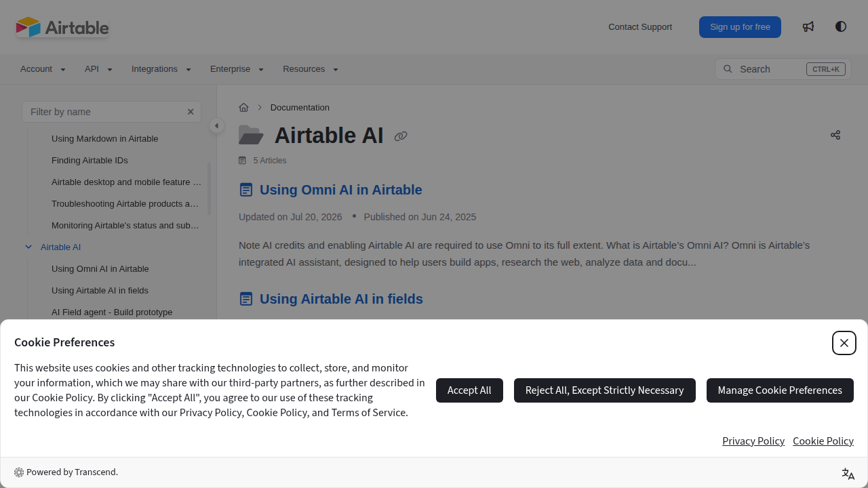Click the Airtable AI folder icon
The height and width of the screenshot is (488, 868).
[251, 136]
